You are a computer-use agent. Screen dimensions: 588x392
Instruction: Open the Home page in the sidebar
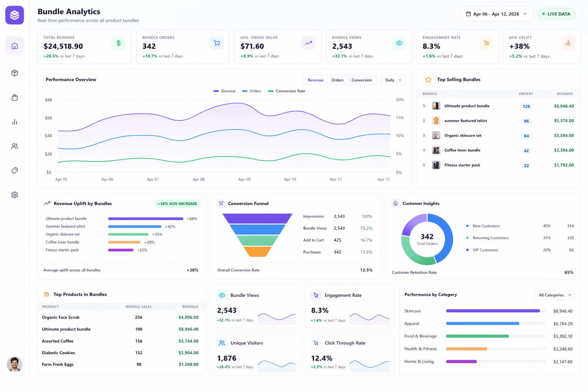(15, 46)
